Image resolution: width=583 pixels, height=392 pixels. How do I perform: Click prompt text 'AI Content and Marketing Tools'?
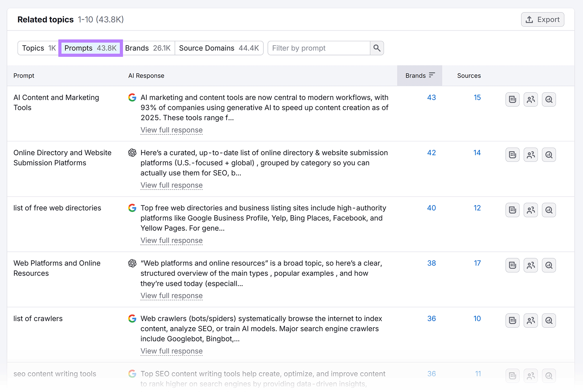tap(56, 103)
